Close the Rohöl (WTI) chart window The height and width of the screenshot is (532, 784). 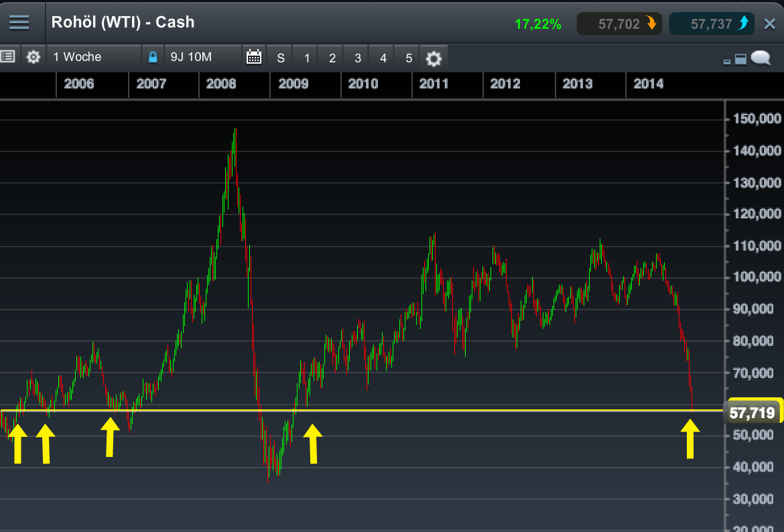click(769, 23)
